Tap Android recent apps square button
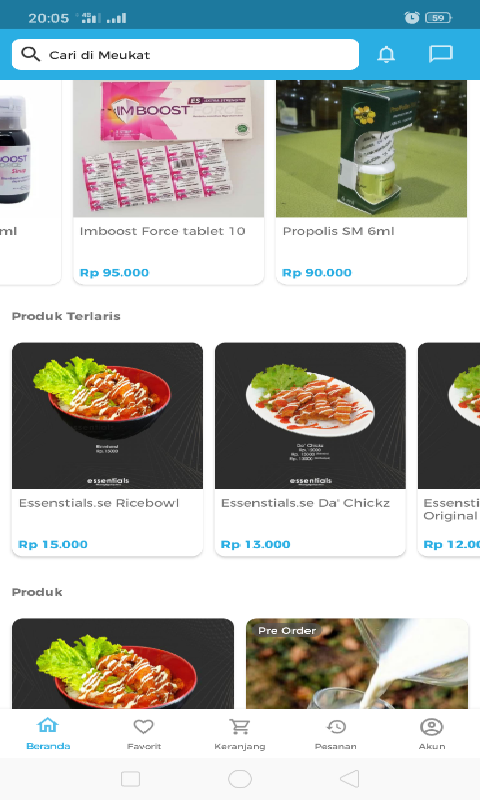This screenshot has height=800, width=480. click(131, 779)
